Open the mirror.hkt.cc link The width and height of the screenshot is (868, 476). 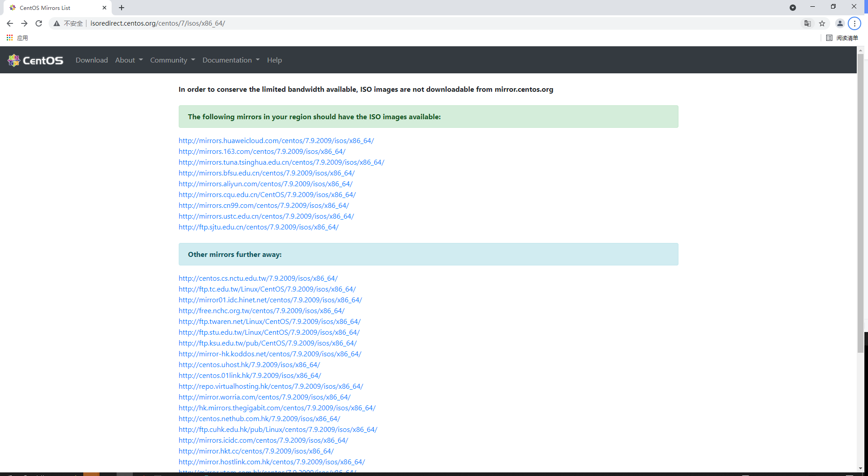tap(256, 451)
